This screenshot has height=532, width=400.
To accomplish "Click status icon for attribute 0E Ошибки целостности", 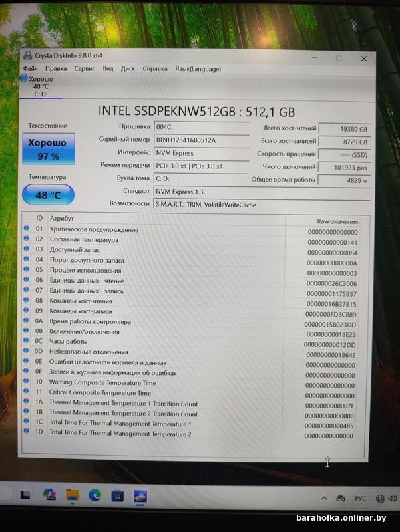I will coord(27,360).
